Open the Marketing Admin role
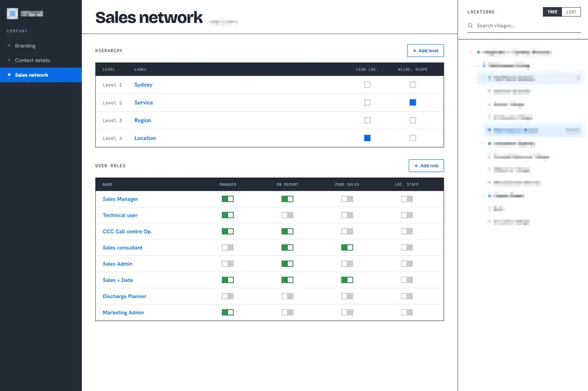Screen dimensions: 588x391 tap(123, 312)
